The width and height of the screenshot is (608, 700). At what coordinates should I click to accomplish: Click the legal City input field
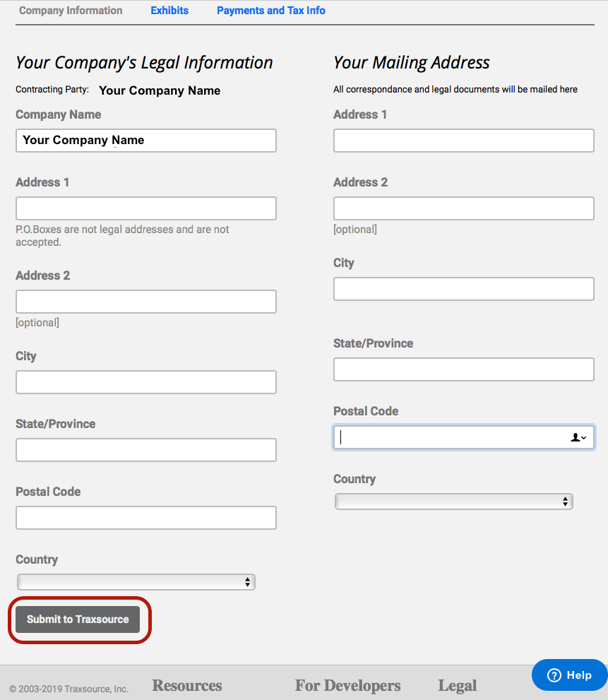pyautogui.click(x=145, y=382)
